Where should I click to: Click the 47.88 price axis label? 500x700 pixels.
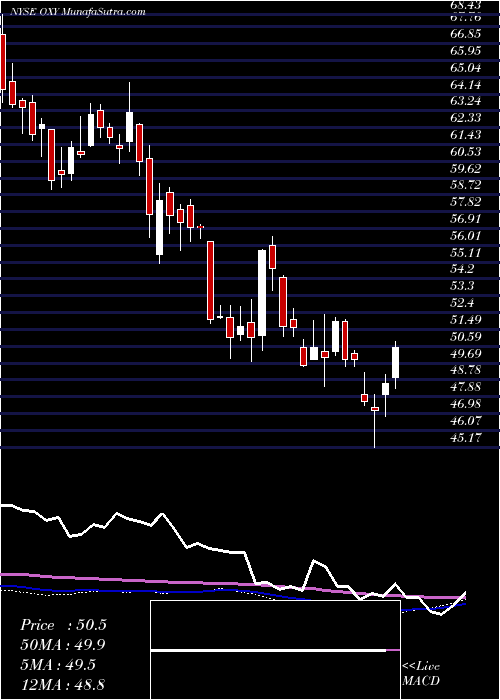466,387
